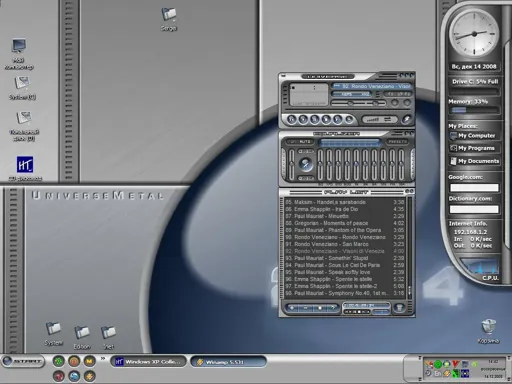Image resolution: width=512 pixels, height=384 pixels.
Task: Click the Editon folder desktop icon
Action: click(82, 337)
